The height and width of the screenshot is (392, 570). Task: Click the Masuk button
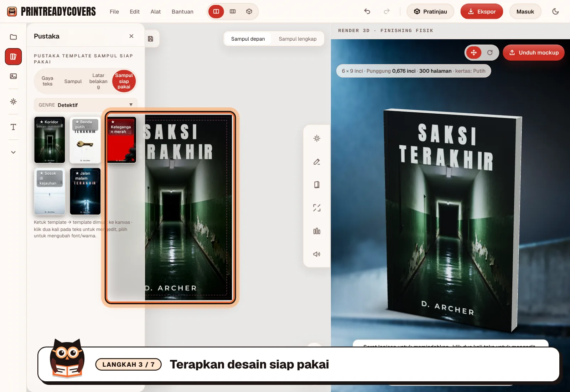point(525,11)
